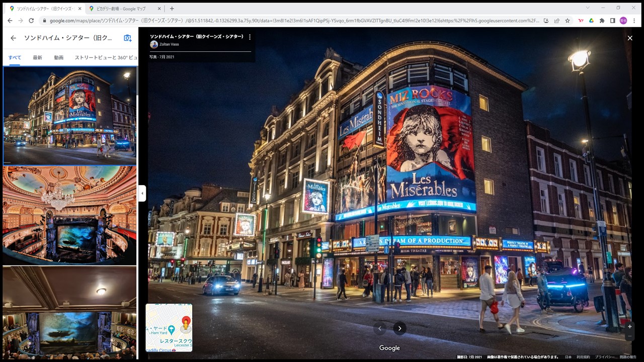Click the 利用規約 footer link
The image size is (644, 362).
coord(583,357)
